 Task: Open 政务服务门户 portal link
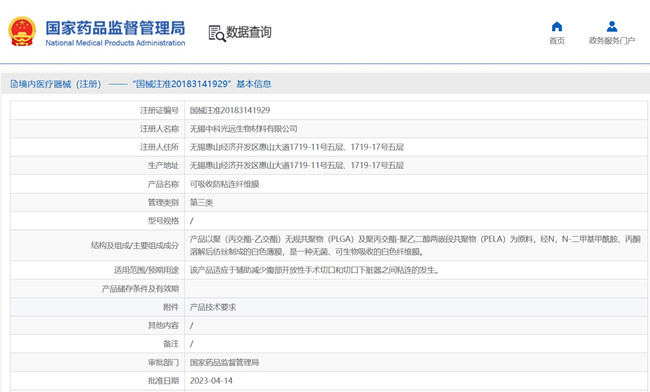click(x=611, y=41)
